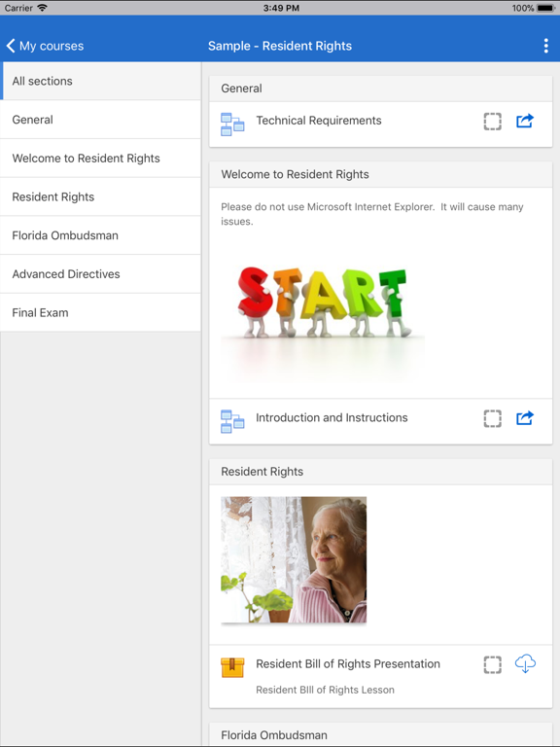Open Resident Bill of Rights Presentation
Viewport: 560px width, 747px height.
[x=348, y=664]
